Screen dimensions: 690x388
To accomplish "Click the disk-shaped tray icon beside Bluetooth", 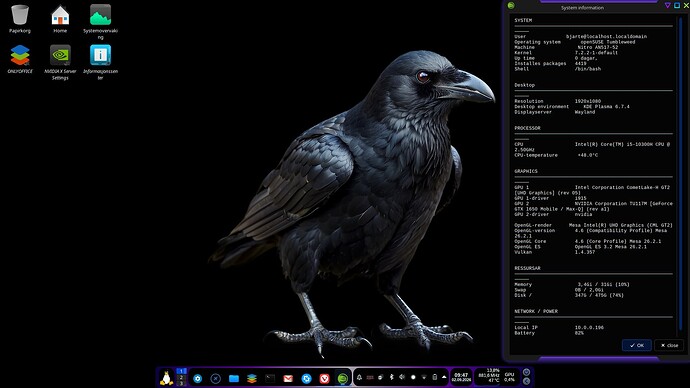I will pos(381,377).
